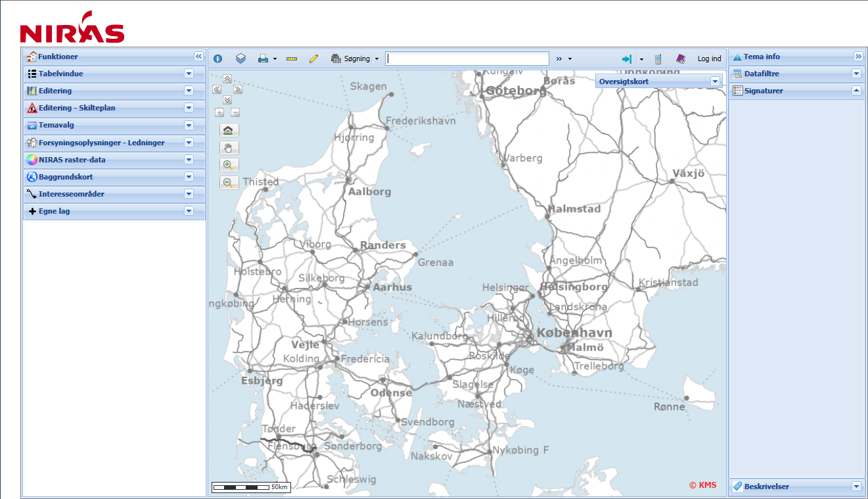This screenshot has height=499, width=868.
Task: Expand the Baggrundskort panel arrow
Action: coord(189,177)
